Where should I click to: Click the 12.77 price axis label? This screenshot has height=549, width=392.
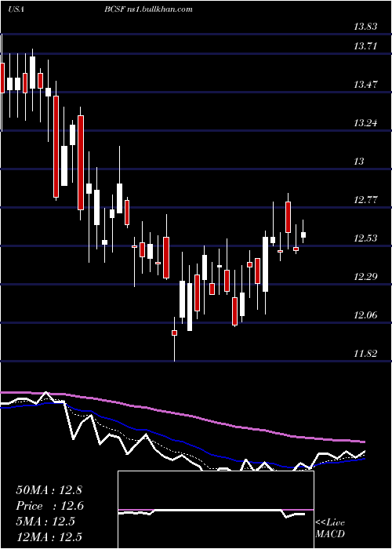[x=366, y=200]
